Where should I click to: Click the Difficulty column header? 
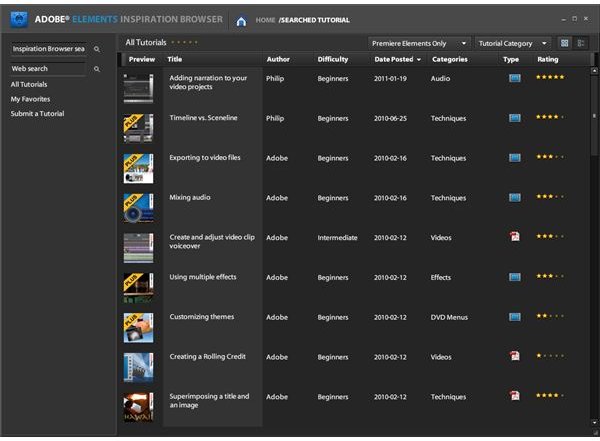tap(333, 59)
